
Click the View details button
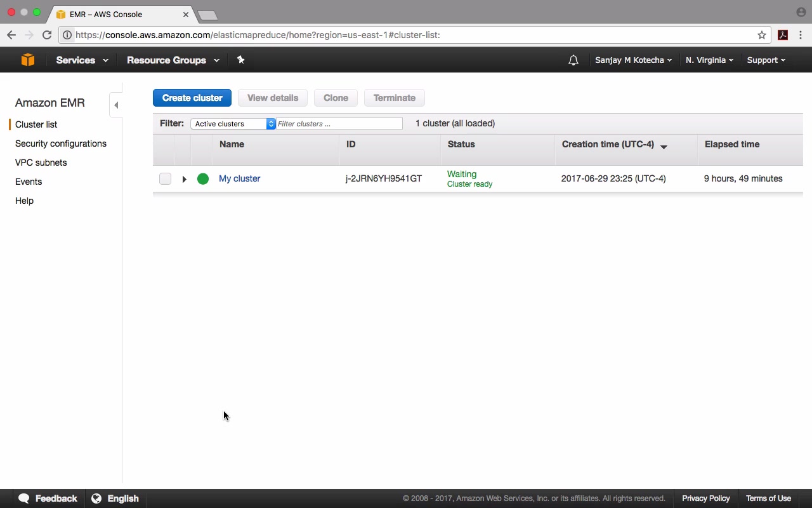(273, 98)
